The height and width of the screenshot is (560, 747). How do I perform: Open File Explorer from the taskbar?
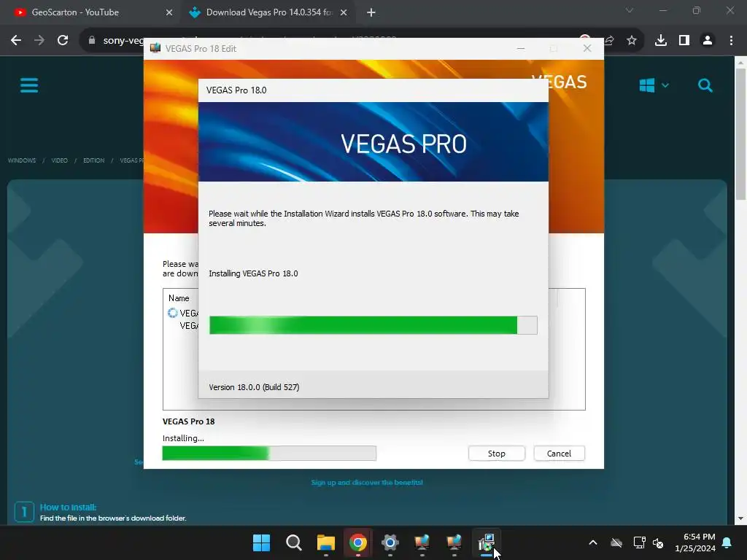click(x=326, y=542)
